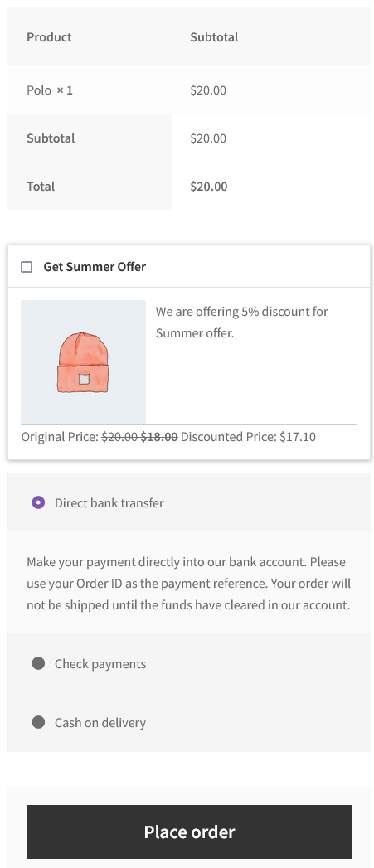The width and height of the screenshot is (374, 868).
Task: Click the Get Summer Offer label text
Action: (x=95, y=267)
